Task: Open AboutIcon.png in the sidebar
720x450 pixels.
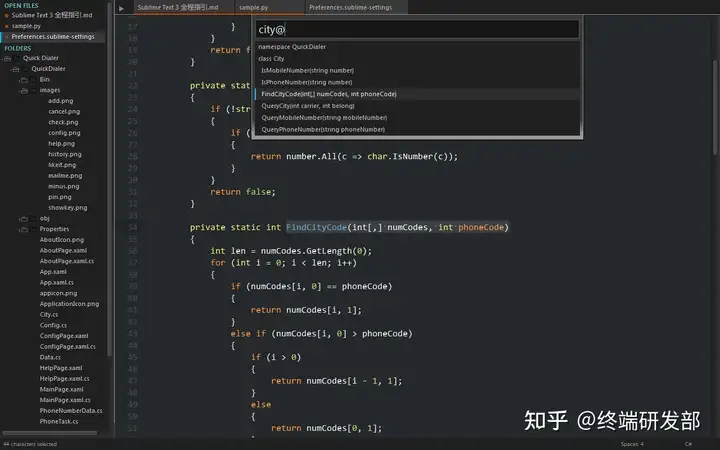Action: point(62,240)
